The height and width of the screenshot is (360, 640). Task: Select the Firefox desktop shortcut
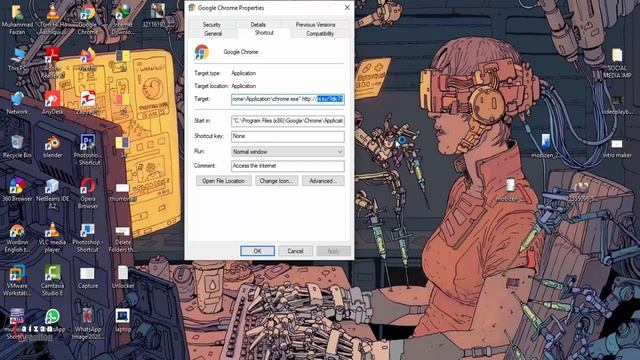[87, 60]
